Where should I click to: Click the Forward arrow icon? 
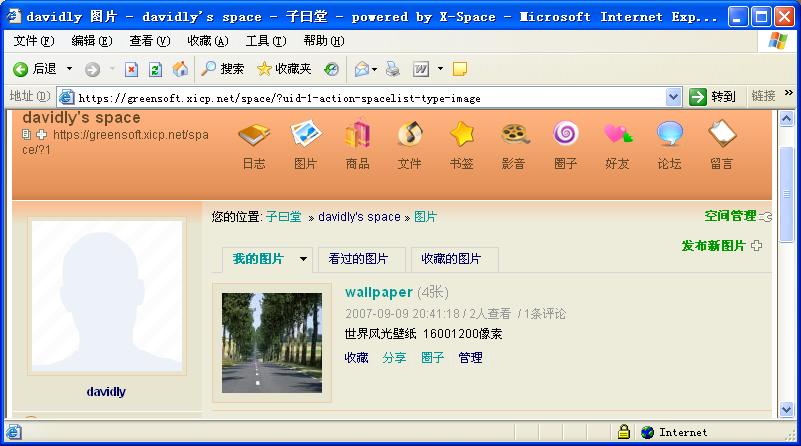point(92,69)
